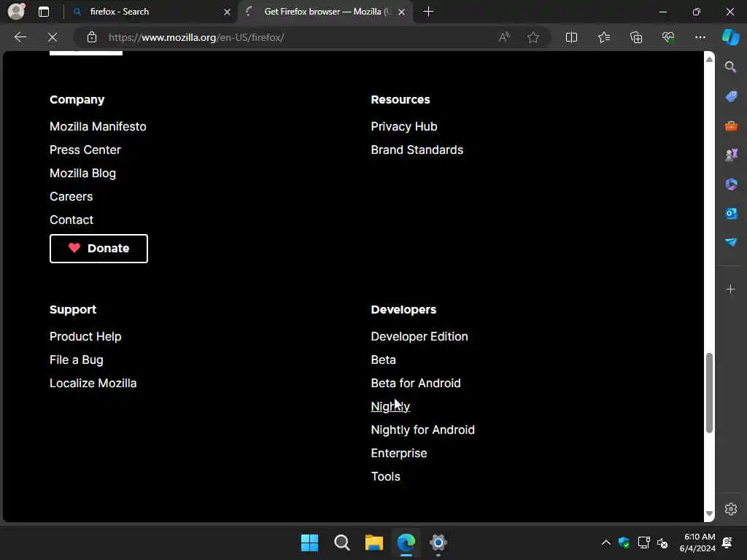Click the scrollbar down arrow

[709, 514]
